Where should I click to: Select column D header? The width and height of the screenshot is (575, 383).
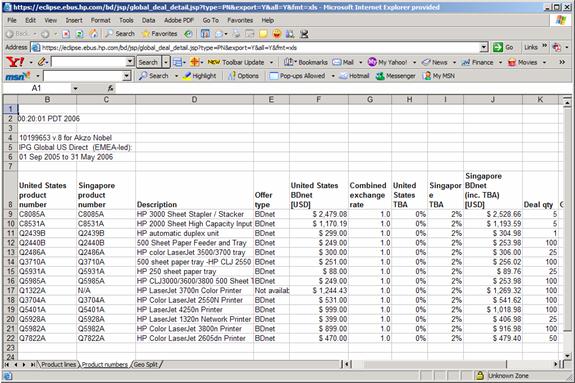pos(194,99)
